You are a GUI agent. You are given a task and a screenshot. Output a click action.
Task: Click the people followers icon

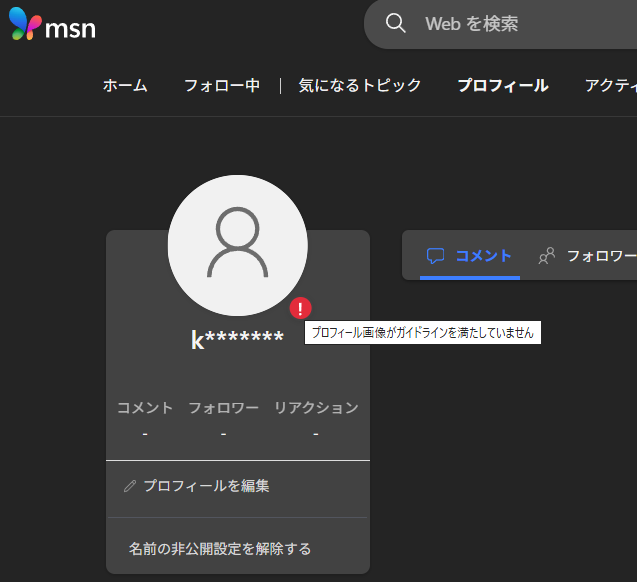[547, 256]
